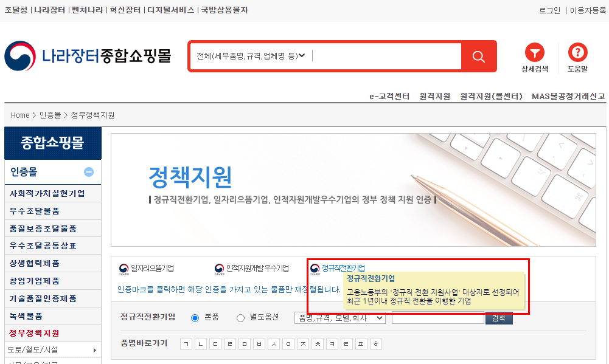Expand 도로/철도/시설 category arrow
Screen dimensions: 609x364
[x=95, y=350]
